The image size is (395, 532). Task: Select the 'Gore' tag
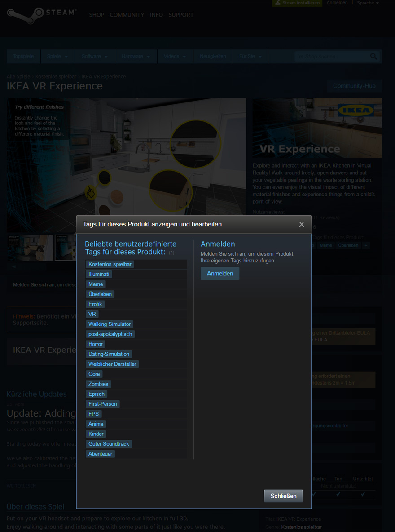(x=94, y=374)
